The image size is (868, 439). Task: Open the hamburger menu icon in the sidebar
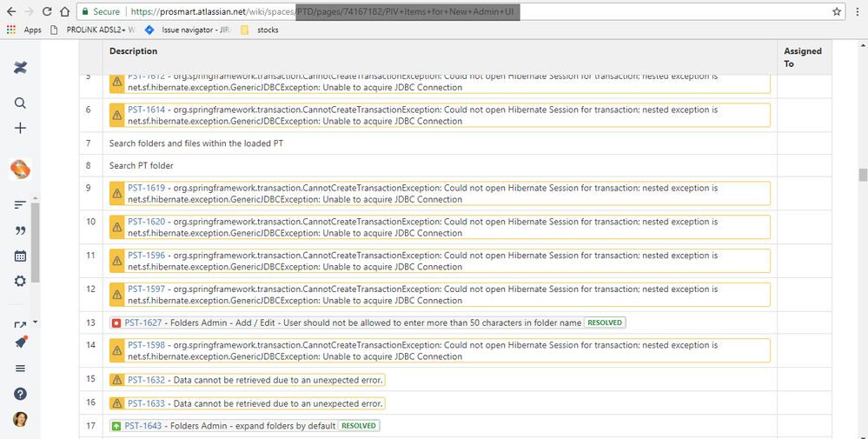pyautogui.click(x=21, y=368)
